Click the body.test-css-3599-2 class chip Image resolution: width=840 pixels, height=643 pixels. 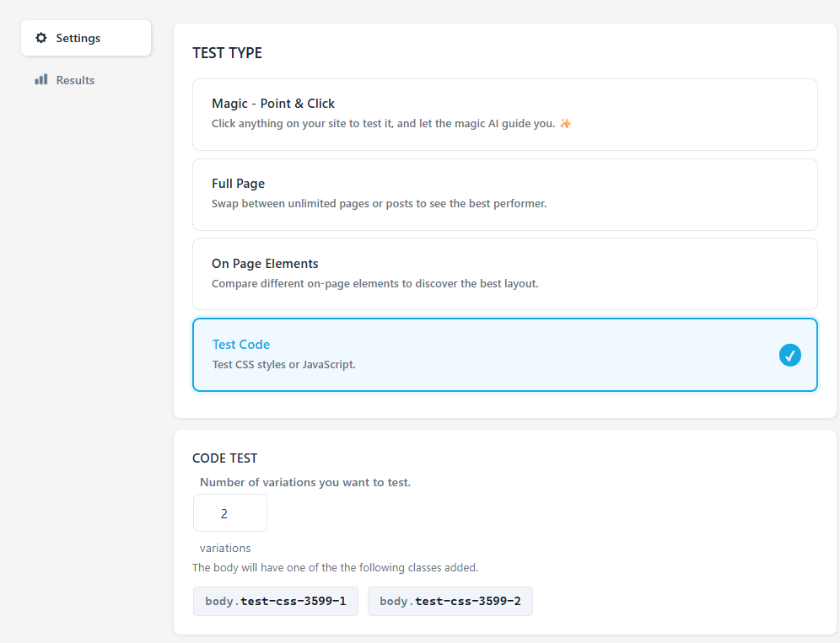coord(450,601)
